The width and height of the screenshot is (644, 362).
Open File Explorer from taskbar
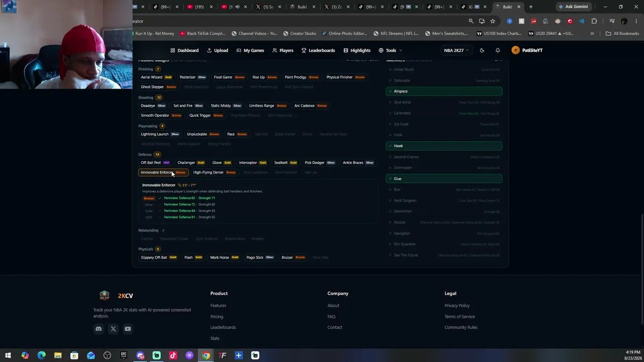[58, 355]
